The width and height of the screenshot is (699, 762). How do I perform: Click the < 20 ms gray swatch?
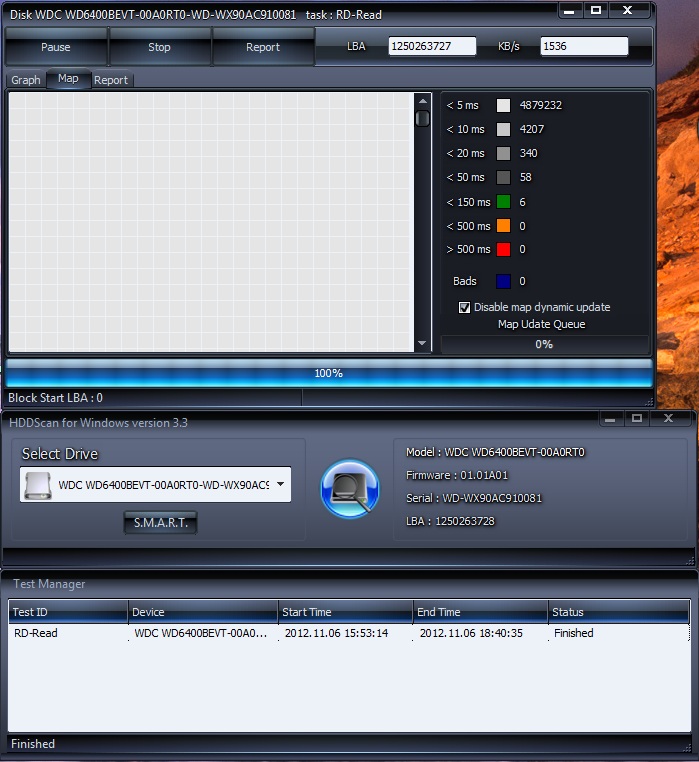pyautogui.click(x=503, y=154)
